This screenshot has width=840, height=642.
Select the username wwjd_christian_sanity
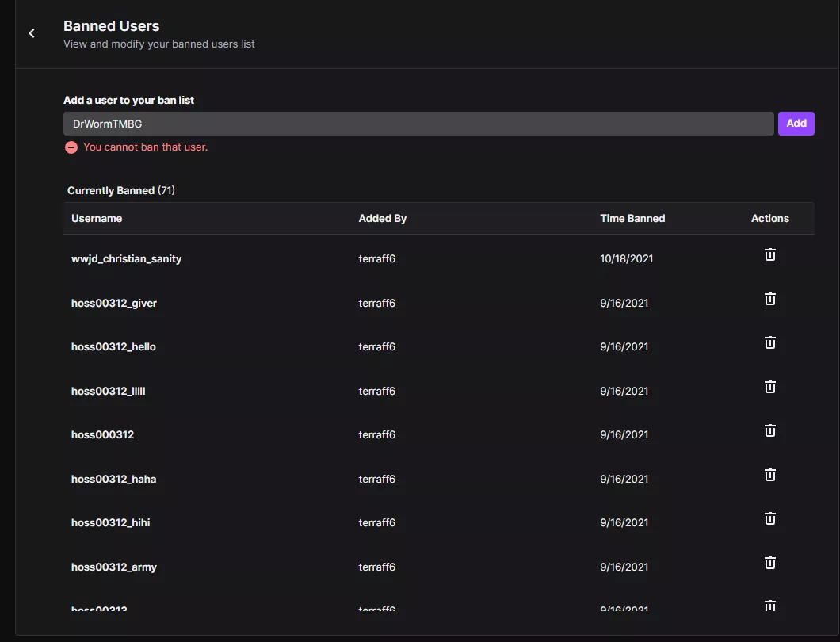126,258
